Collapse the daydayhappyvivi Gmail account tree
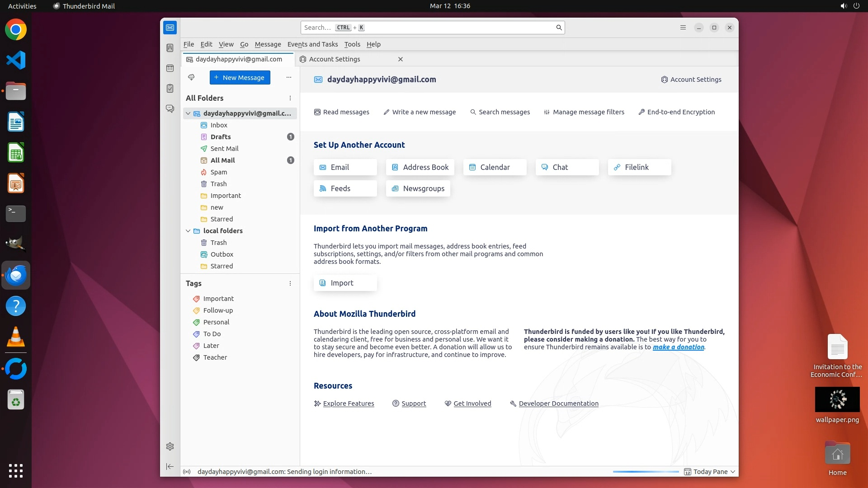Screen dimensions: 868x488 click(188, 113)
